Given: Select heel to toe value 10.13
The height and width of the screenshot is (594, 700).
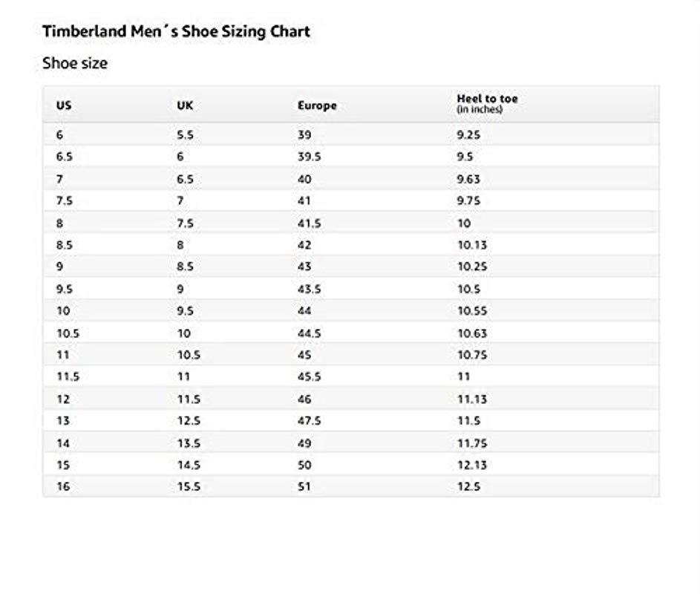Looking at the screenshot, I should click(471, 245).
